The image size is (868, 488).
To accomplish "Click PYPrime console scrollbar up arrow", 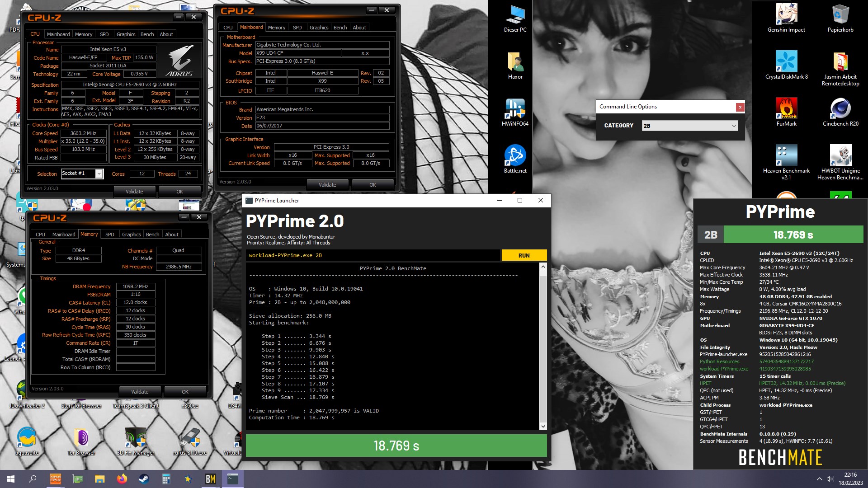I will point(543,267).
